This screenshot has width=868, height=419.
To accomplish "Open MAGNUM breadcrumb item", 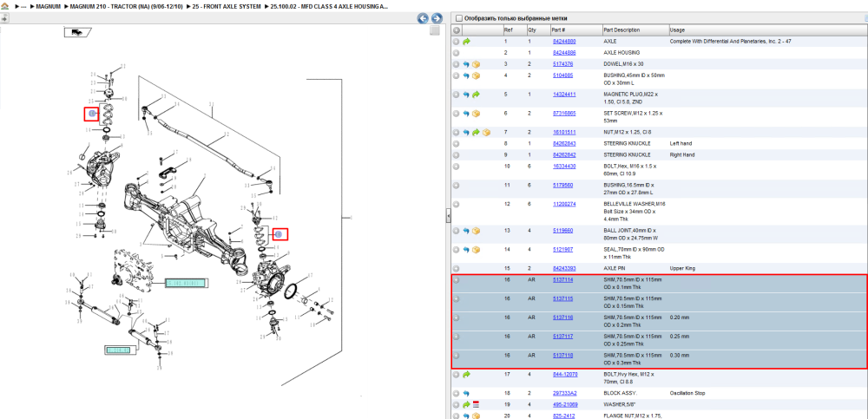I will [x=48, y=7].
